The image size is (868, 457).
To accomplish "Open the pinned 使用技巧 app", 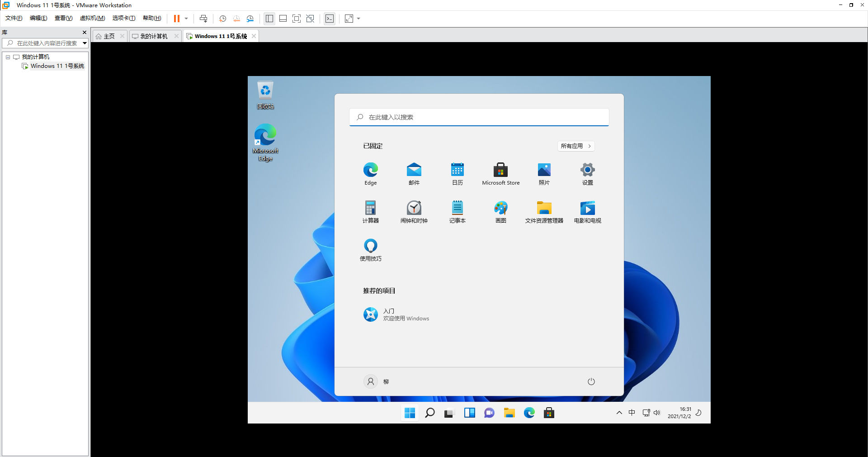I will click(x=371, y=250).
